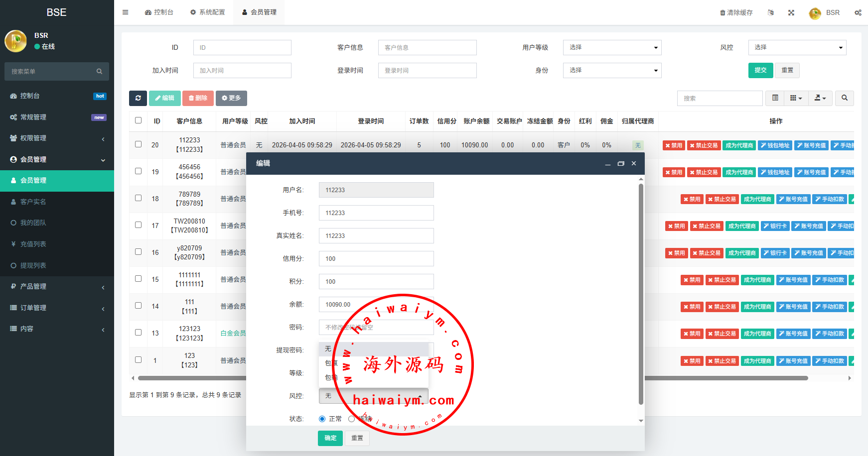Image resolution: width=868 pixels, height=456 pixels.
Task: Open the export data icon dropdown
Action: tap(820, 98)
